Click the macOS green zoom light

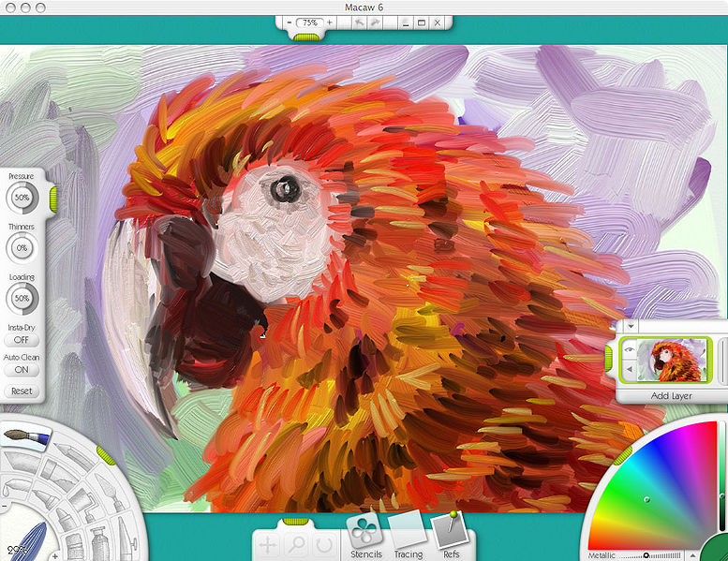tap(40, 7)
